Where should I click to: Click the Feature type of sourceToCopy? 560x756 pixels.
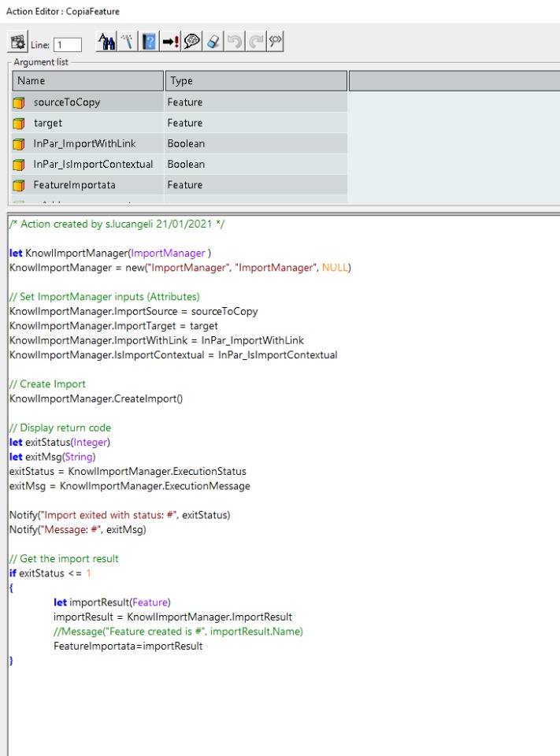[x=185, y=102]
